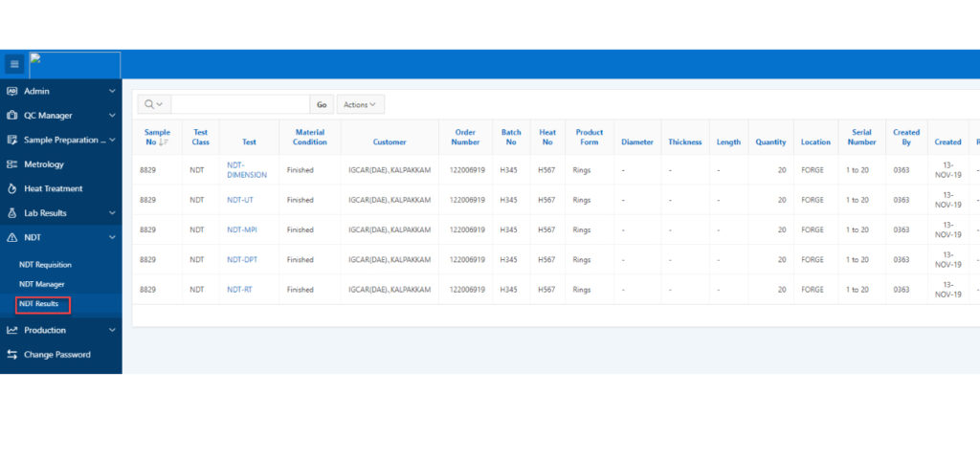980x458 pixels.
Task: Click the Change Password arrows icon
Action: (11, 355)
